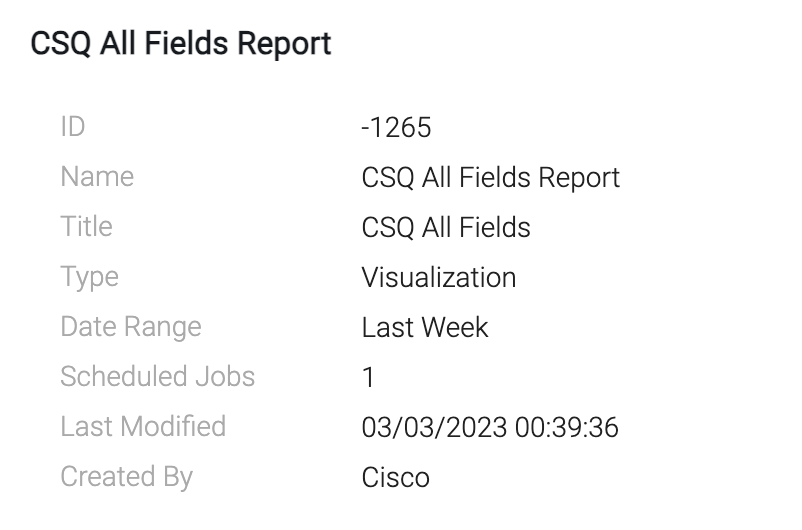Image resolution: width=802 pixels, height=530 pixels.
Task: Click the CSQ All Fields Report heading
Action: click(181, 45)
